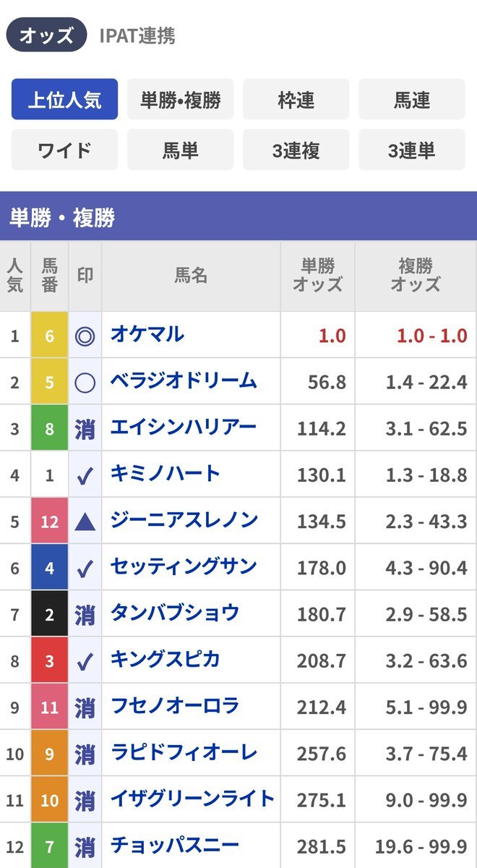Image resolution: width=477 pixels, height=868 pixels.
Task: Toggle the 消 mark for フセノオーロラ
Action: (x=85, y=707)
